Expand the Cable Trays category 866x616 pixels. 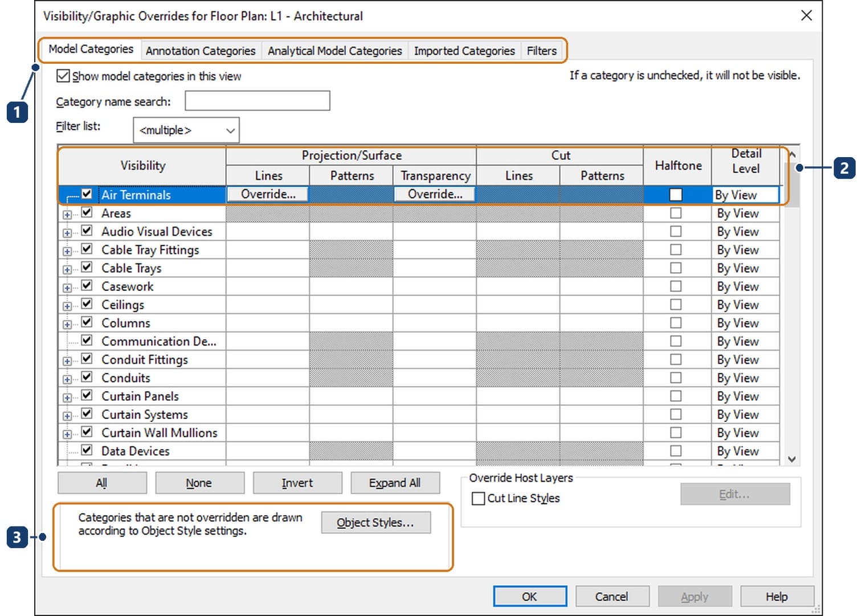(67, 269)
